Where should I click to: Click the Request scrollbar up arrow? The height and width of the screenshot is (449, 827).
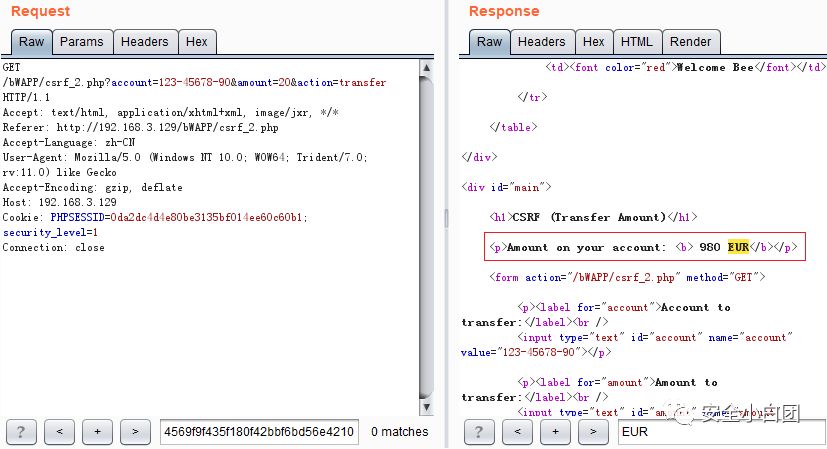pos(427,68)
